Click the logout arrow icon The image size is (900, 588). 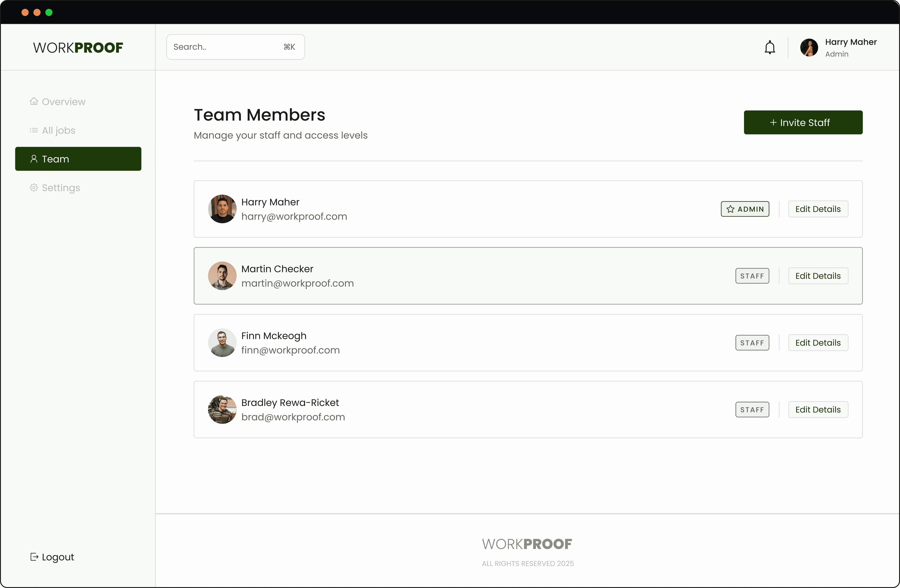(x=34, y=557)
